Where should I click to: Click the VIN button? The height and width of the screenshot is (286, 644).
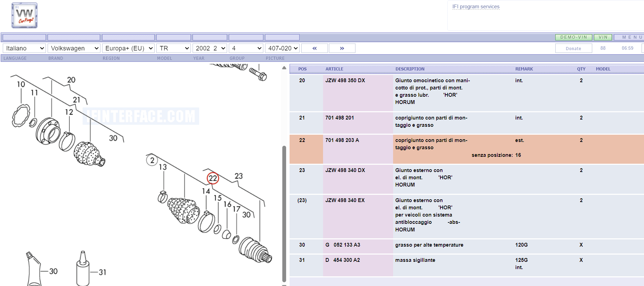pos(603,37)
